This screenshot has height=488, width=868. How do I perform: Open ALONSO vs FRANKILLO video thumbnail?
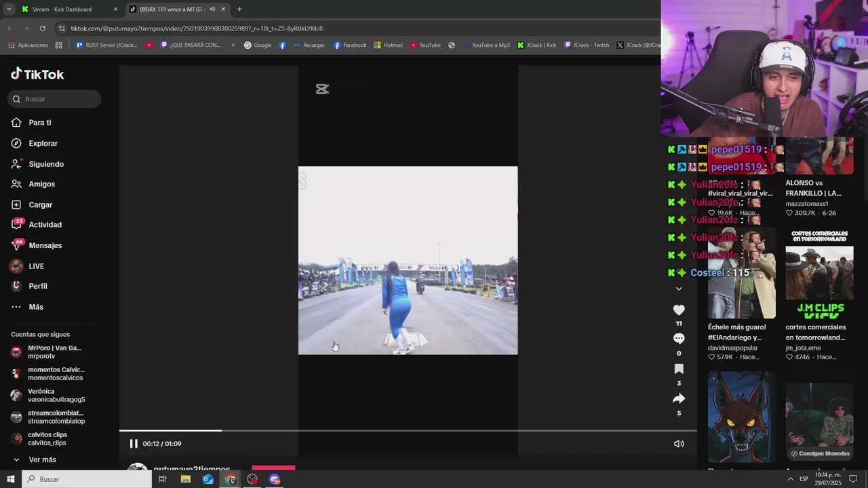coord(819,156)
